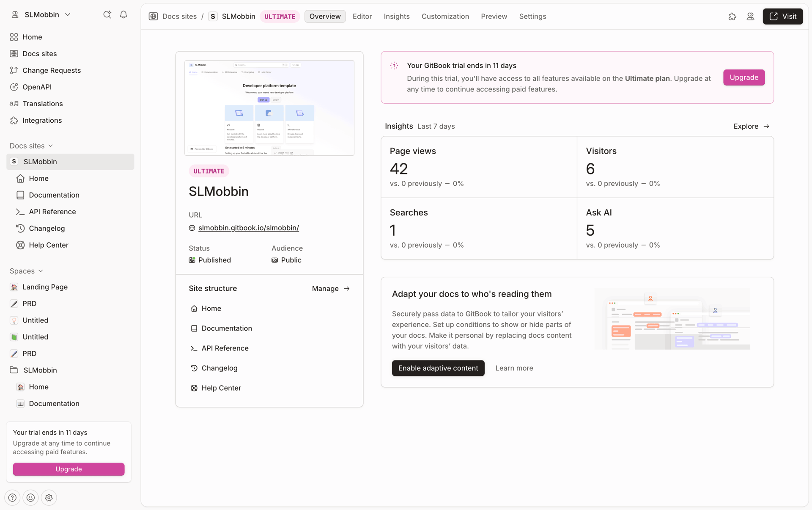Switch to the Overview tab
Image resolution: width=812 pixels, height=510 pixels.
(x=325, y=17)
